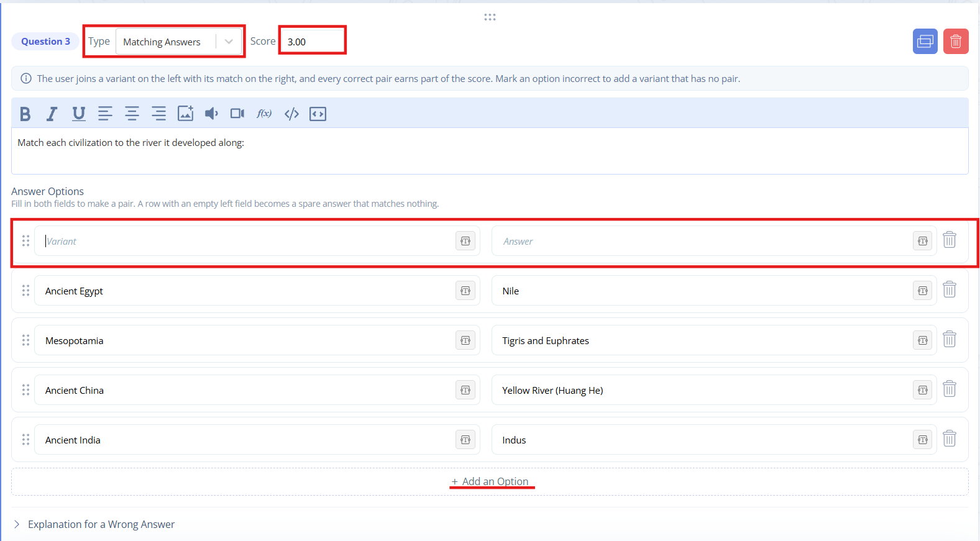The height and width of the screenshot is (541, 980).
Task: Open rich text editor for Yellow River answer
Action: (x=922, y=390)
